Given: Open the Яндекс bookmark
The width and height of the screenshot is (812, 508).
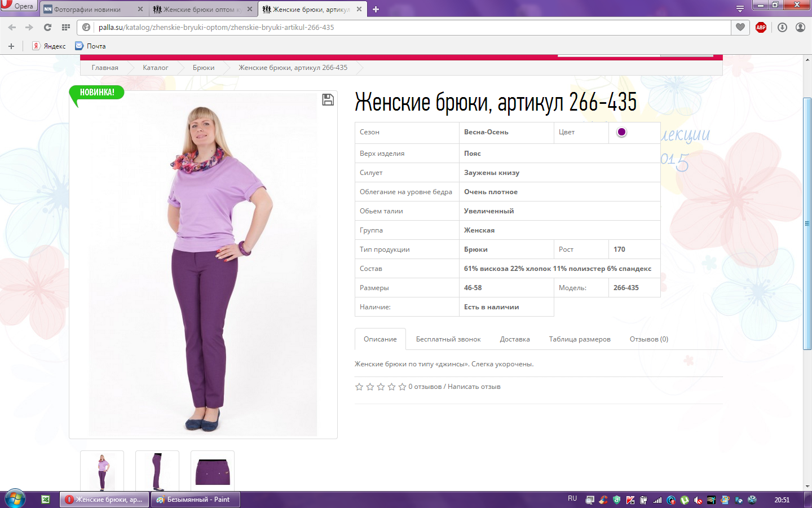Looking at the screenshot, I should [x=49, y=46].
